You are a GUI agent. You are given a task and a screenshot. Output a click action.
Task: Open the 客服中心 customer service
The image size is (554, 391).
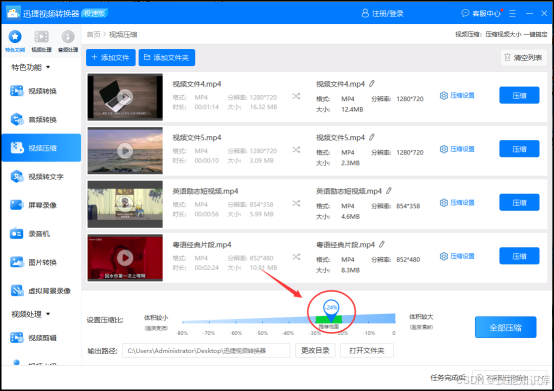point(481,13)
